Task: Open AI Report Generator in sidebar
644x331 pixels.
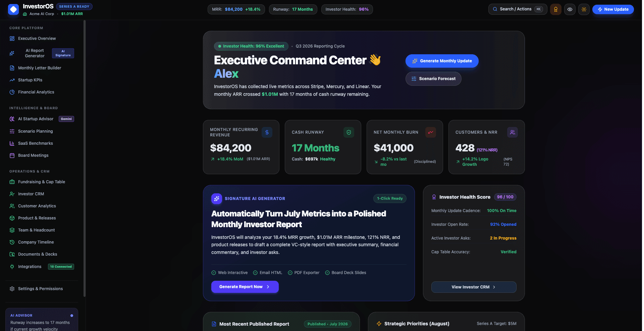Action: (42, 53)
